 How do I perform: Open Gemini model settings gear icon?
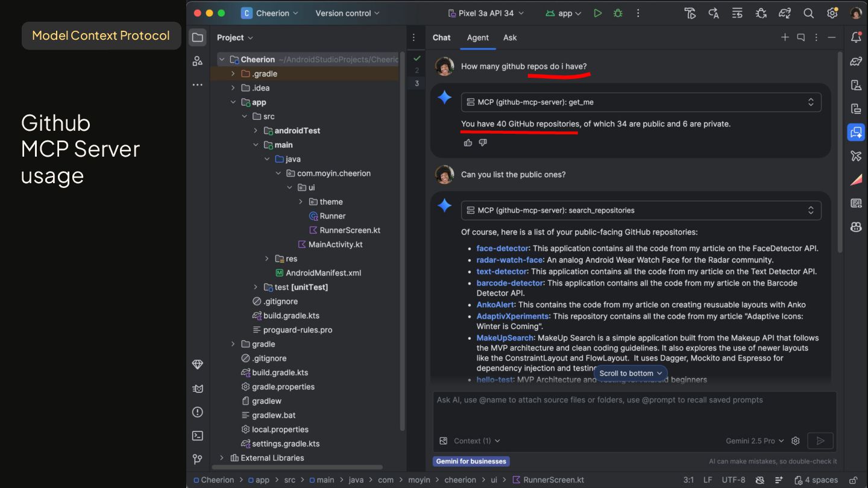coord(796,441)
